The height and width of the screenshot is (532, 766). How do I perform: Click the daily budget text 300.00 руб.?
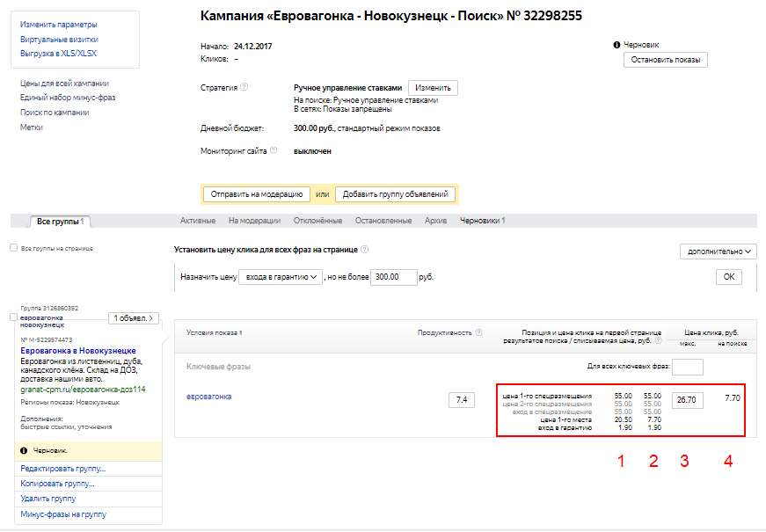314,128
